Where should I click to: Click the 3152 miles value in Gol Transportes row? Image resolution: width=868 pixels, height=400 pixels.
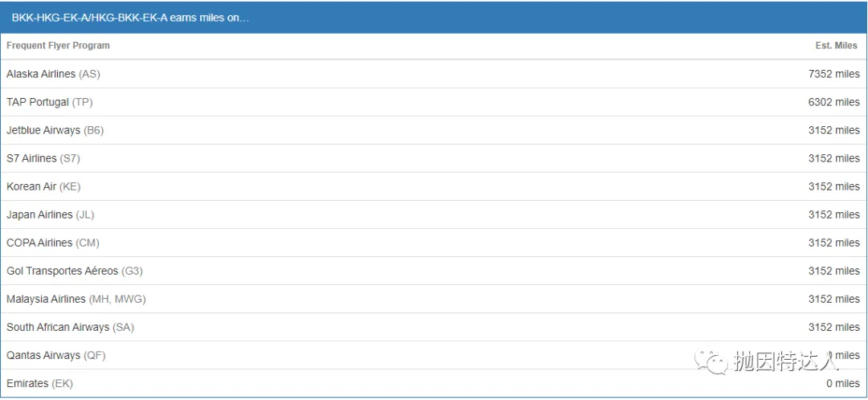tap(834, 271)
